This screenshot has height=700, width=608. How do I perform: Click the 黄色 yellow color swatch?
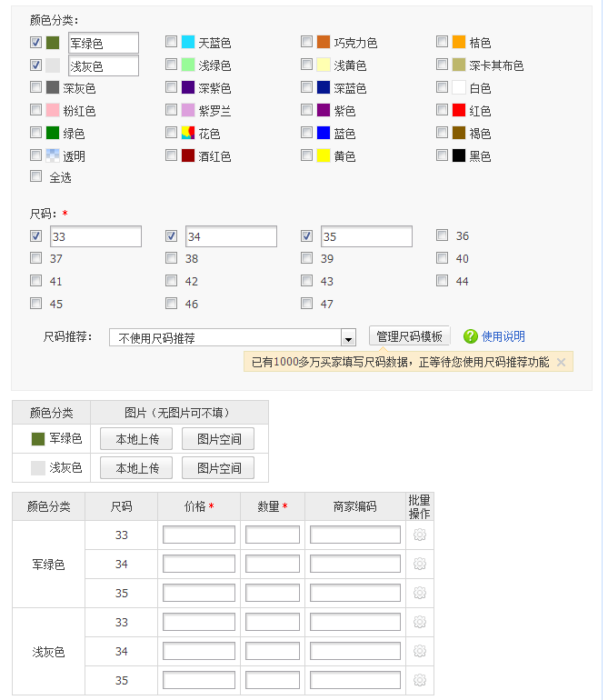(324, 155)
